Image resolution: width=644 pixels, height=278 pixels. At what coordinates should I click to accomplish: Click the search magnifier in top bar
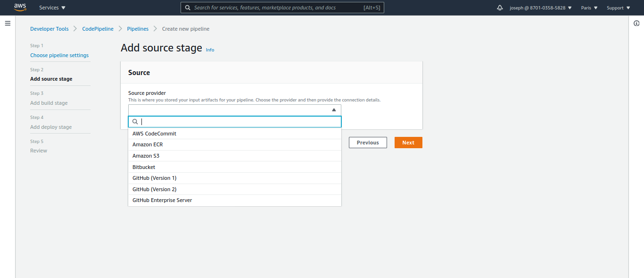pos(188,8)
